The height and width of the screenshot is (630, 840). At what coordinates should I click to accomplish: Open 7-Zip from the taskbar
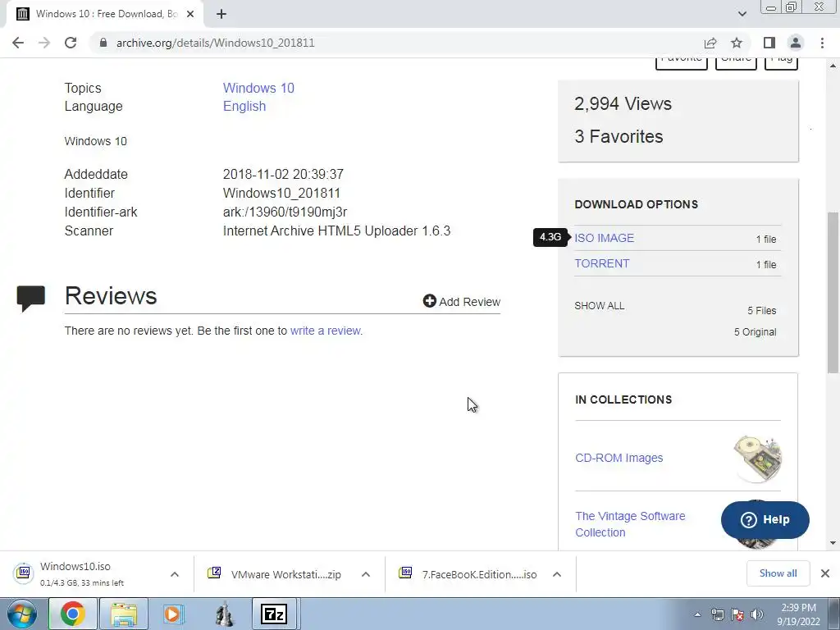274,614
